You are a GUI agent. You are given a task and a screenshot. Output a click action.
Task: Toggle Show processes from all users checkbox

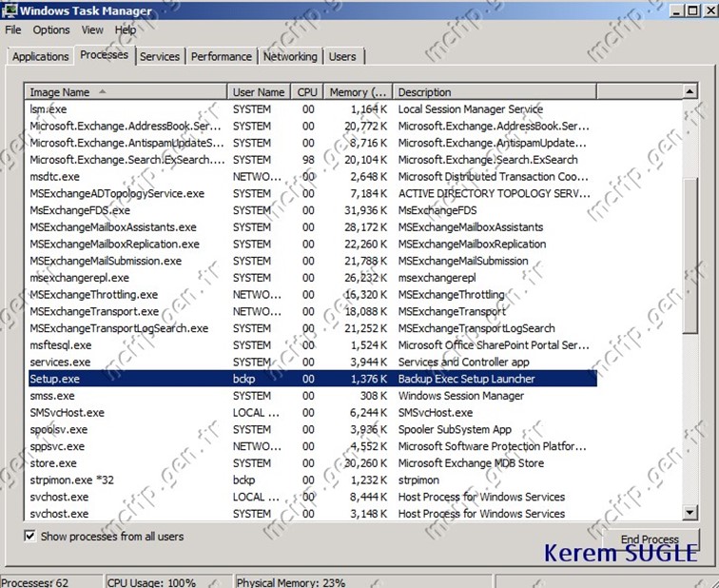(x=29, y=537)
